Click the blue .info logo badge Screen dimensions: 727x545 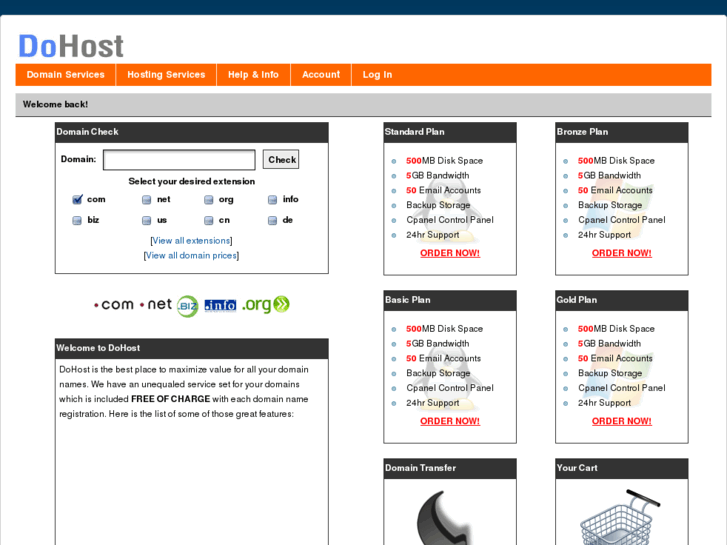pos(220,305)
